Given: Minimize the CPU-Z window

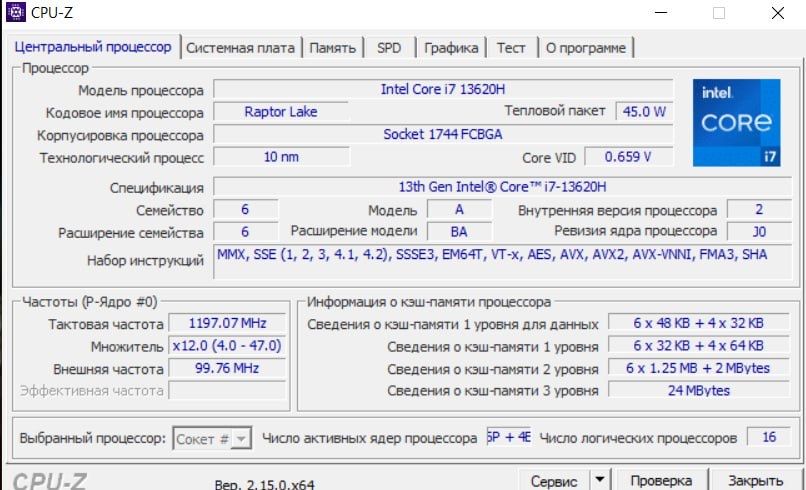Looking at the screenshot, I should pos(661,12).
